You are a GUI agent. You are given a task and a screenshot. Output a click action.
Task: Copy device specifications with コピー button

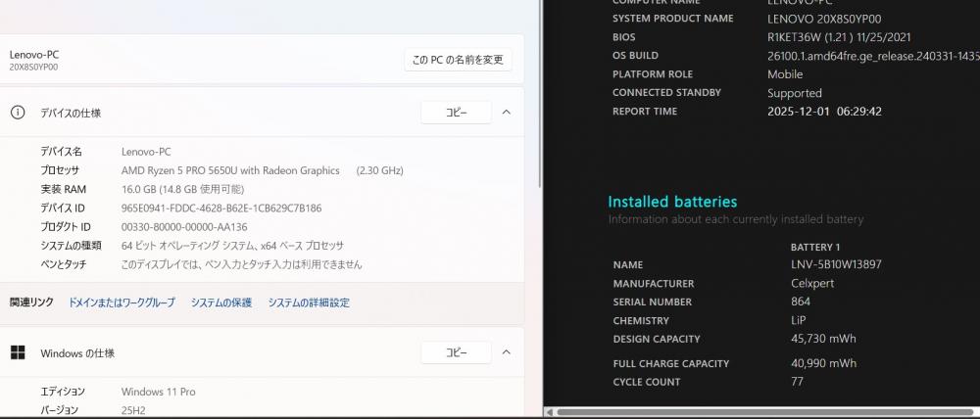coord(456,113)
